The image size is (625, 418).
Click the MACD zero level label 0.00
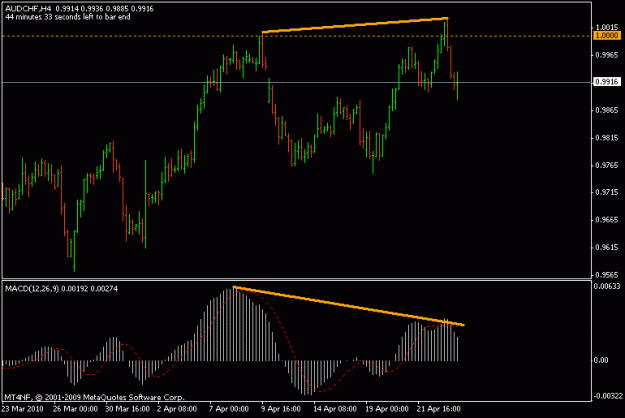tap(601, 360)
